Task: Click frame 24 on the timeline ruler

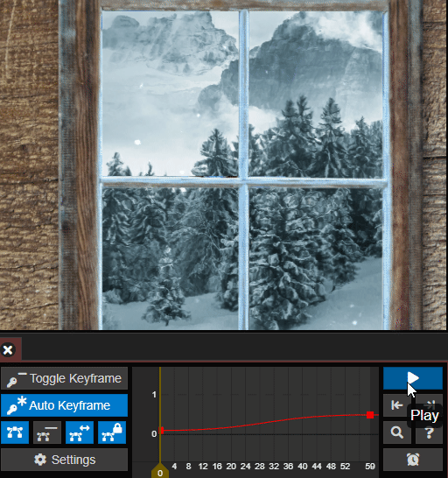Action: coord(245,467)
